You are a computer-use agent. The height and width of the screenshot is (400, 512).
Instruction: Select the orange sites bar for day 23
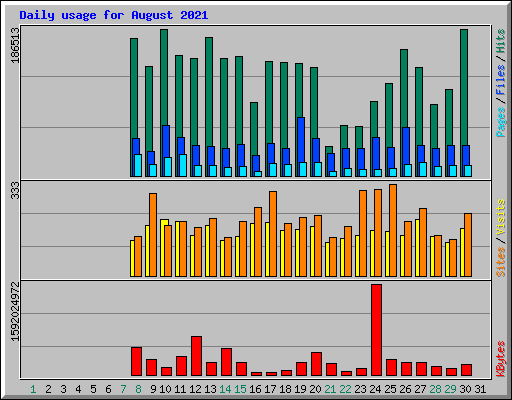[x=363, y=233]
